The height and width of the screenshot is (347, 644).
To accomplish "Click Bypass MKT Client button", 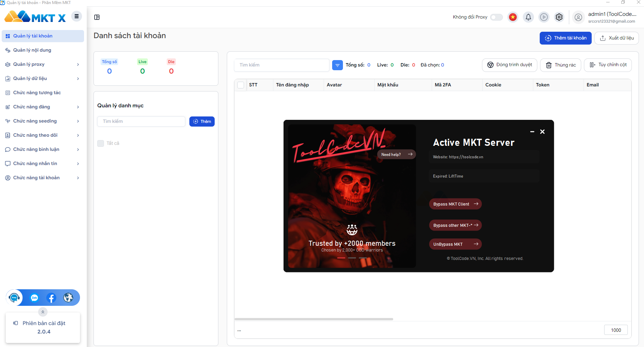I will coord(455,204).
